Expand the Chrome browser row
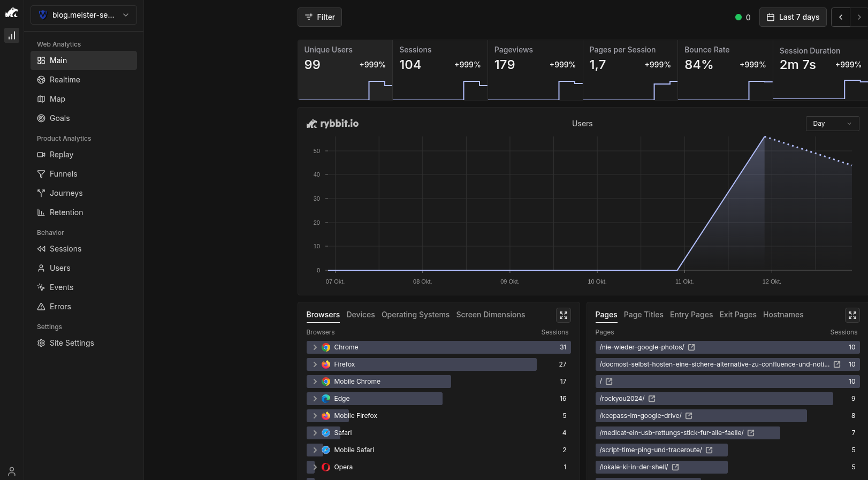The height and width of the screenshot is (480, 868). 315,347
